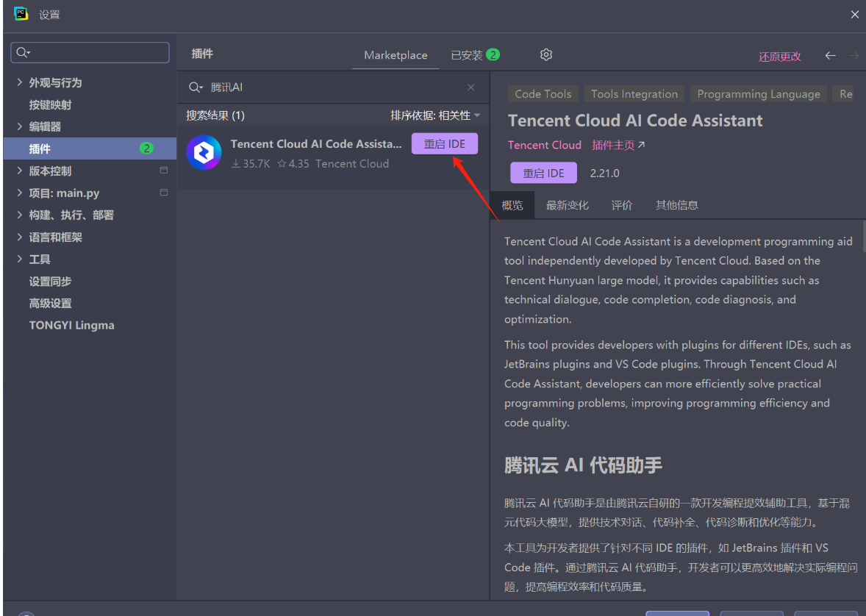Image resolution: width=866 pixels, height=616 pixels.
Task: Click the version number 2.21.0
Action: (x=605, y=173)
